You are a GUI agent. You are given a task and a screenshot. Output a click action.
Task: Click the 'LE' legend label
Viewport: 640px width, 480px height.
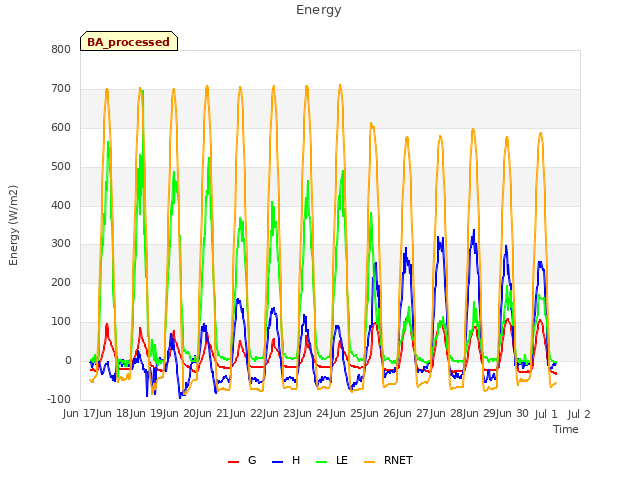[x=342, y=460]
